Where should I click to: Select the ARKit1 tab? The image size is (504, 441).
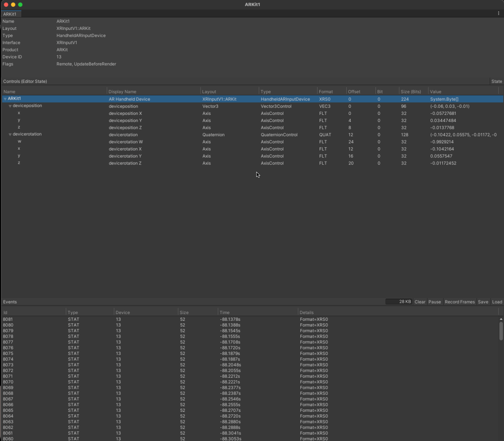11,14
